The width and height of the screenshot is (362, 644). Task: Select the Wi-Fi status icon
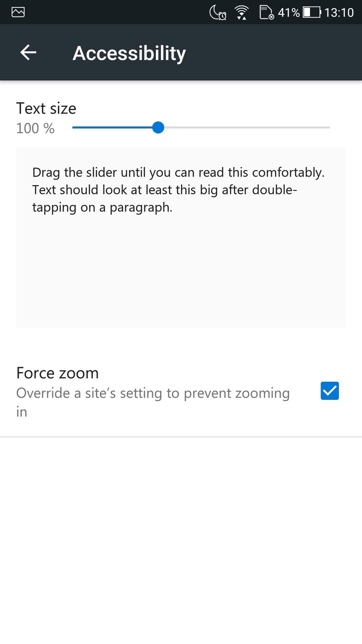pos(241,12)
